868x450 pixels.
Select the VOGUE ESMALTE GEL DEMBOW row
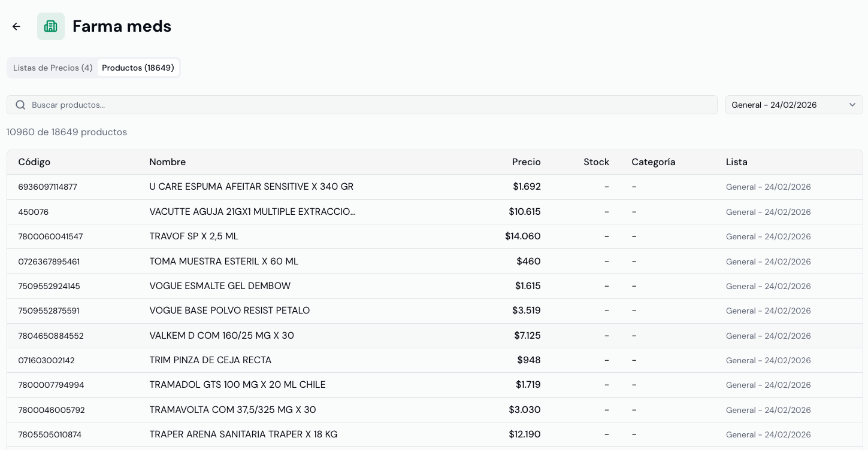pyautogui.click(x=220, y=286)
